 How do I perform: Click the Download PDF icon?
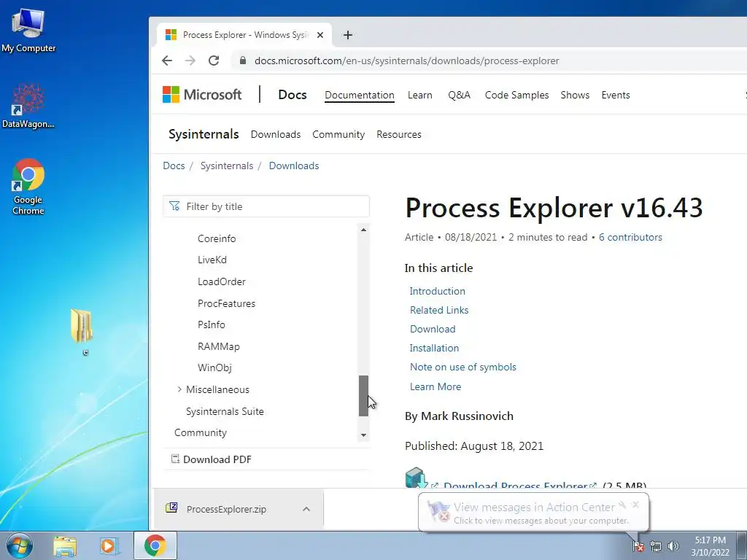[x=175, y=459]
